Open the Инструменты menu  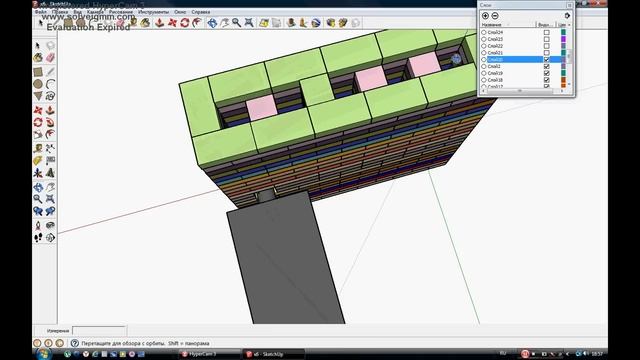[x=153, y=12]
